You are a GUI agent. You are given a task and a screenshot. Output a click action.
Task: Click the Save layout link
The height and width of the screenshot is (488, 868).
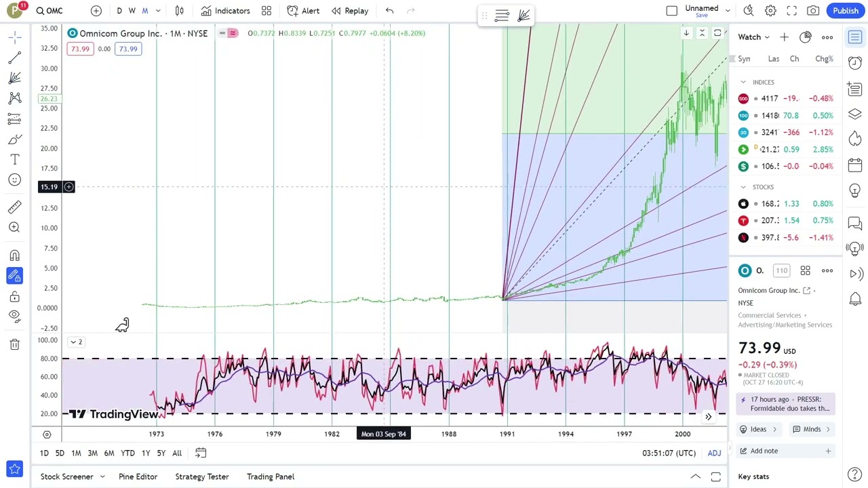[702, 15]
